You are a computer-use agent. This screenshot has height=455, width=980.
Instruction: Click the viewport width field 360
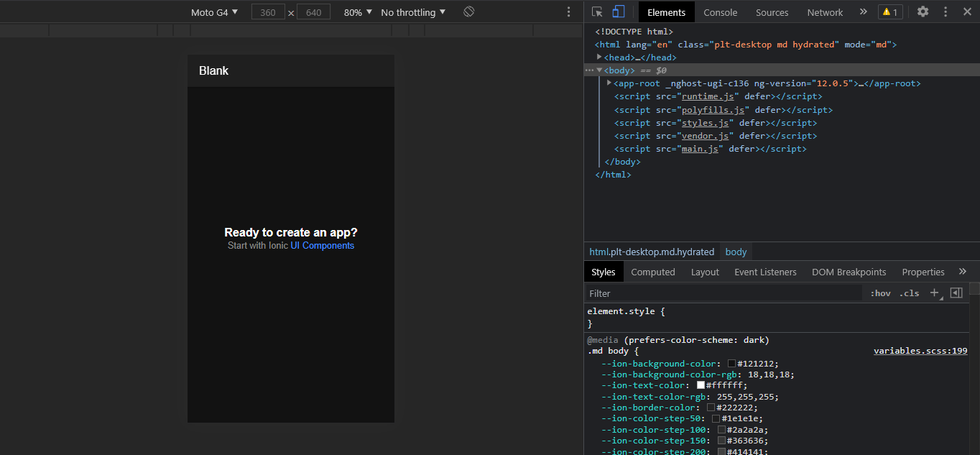[x=268, y=12]
